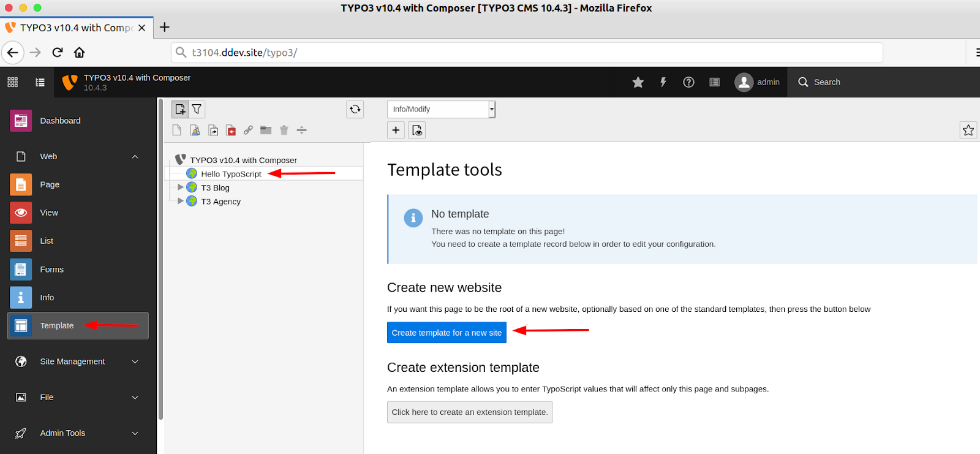The height and width of the screenshot is (454, 980).
Task: Go forward in Firefox
Action: coord(36,53)
